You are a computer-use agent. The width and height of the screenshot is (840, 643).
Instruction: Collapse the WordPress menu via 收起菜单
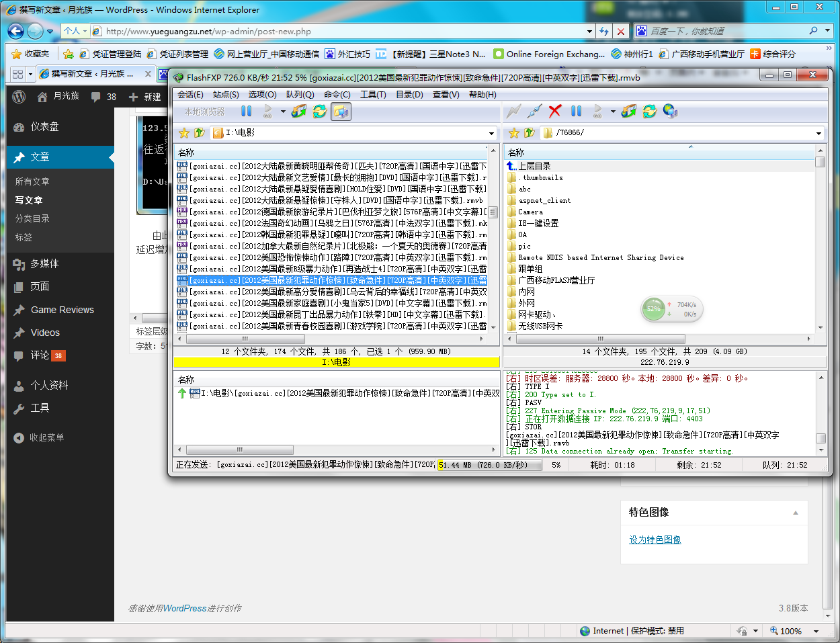click(x=39, y=437)
